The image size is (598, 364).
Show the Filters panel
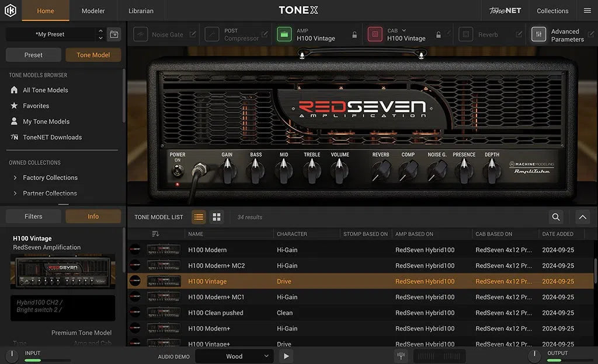pyautogui.click(x=33, y=216)
